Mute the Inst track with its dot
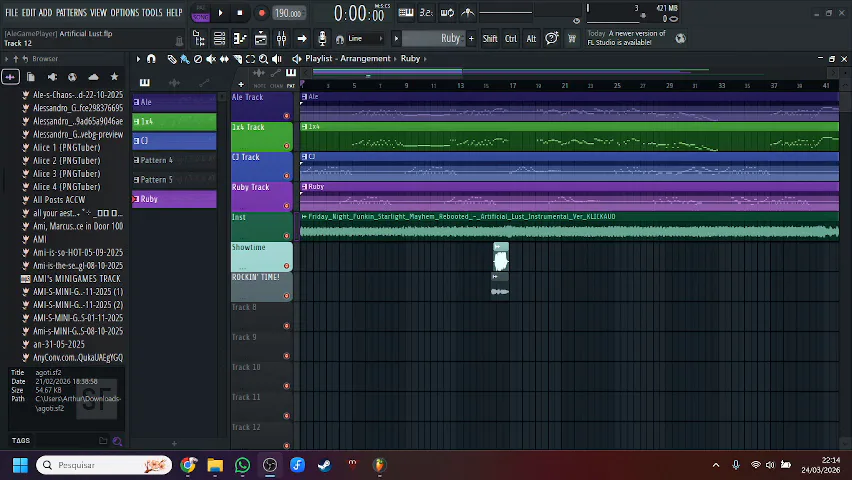 (286, 236)
